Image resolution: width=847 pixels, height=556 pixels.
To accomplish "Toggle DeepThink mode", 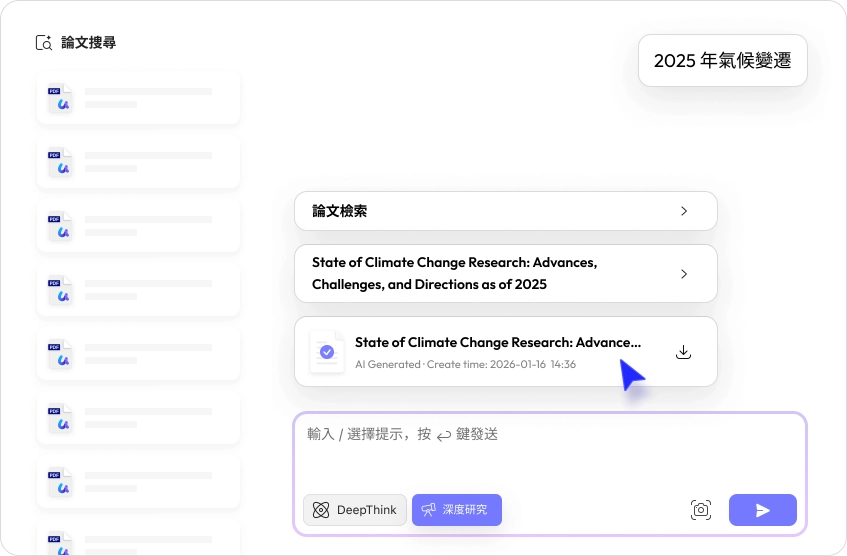I will 355,510.
